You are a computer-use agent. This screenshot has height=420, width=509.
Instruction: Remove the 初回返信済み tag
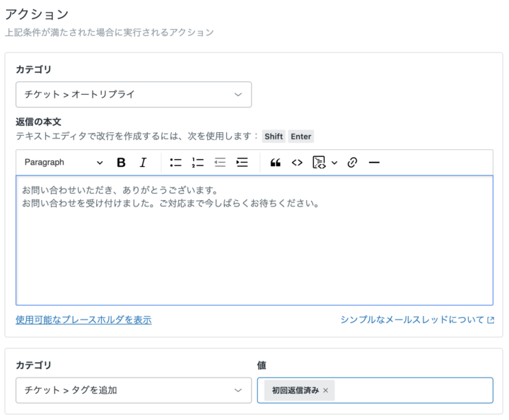(325, 390)
